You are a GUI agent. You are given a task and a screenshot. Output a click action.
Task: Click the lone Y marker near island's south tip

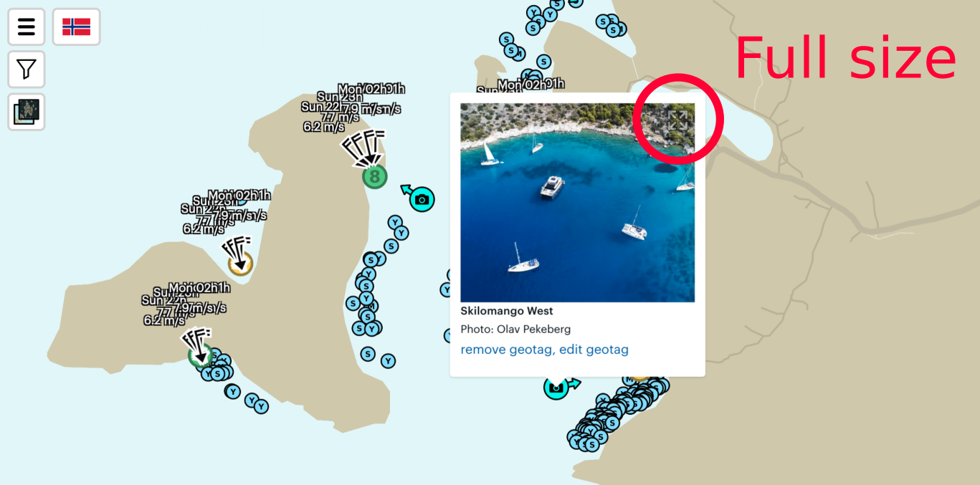[x=388, y=361]
